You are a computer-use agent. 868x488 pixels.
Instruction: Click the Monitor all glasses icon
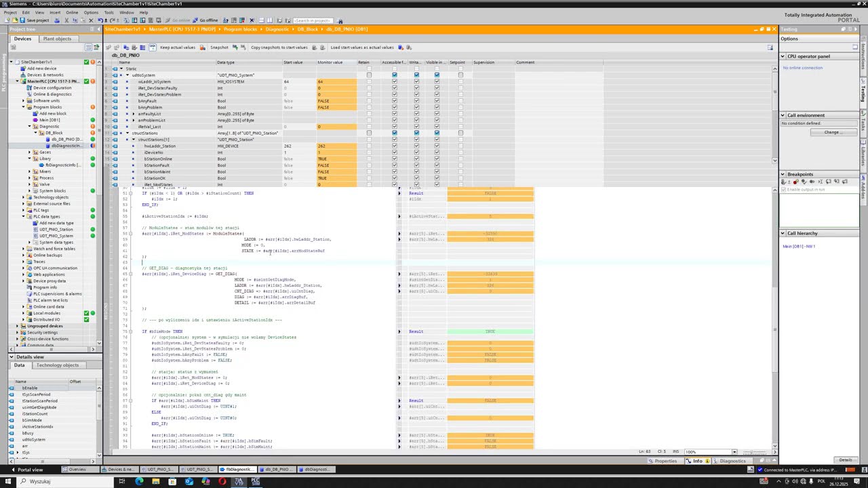coord(153,47)
